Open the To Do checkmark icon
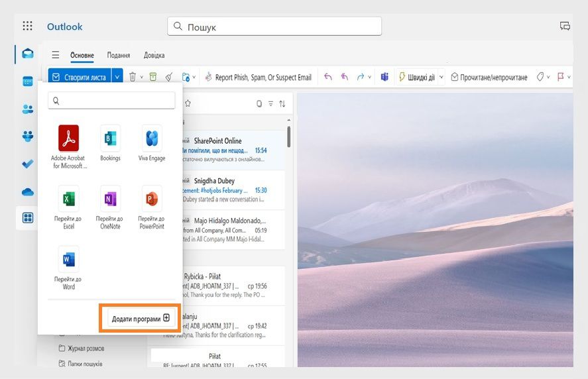 (28, 164)
